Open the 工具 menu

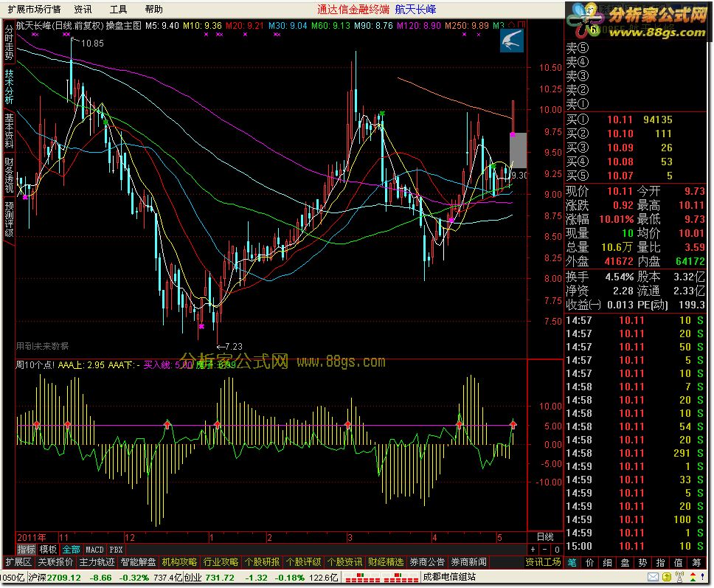[118, 9]
